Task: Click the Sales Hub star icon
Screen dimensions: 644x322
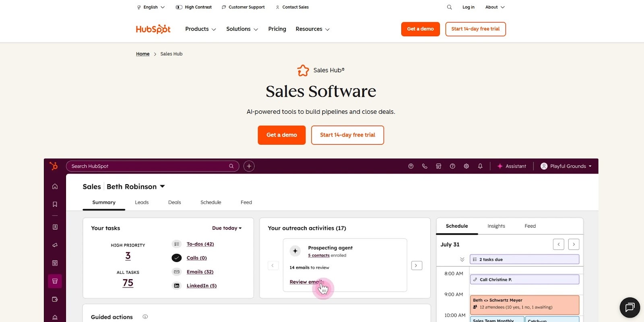Action: (x=303, y=71)
